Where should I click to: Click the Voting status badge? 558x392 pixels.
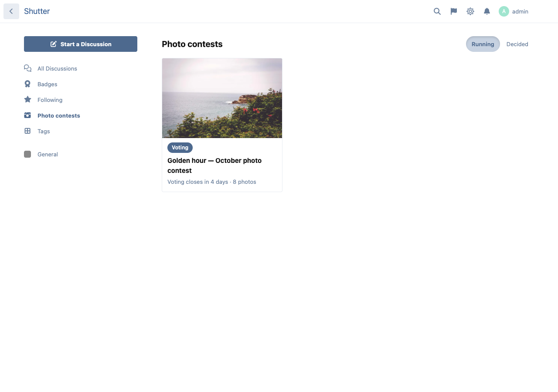[x=180, y=148]
